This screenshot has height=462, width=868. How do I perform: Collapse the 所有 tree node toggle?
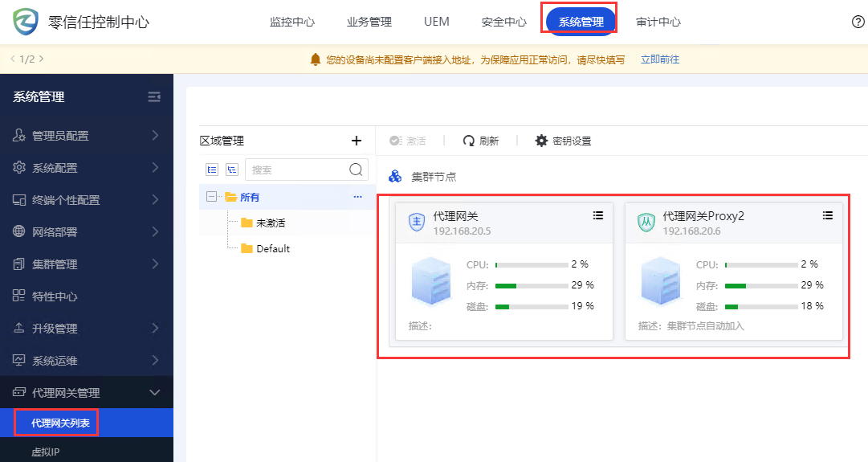pyautogui.click(x=211, y=197)
